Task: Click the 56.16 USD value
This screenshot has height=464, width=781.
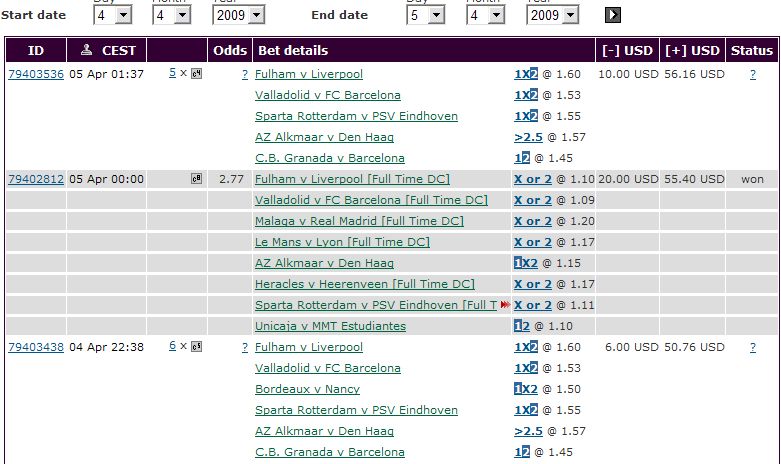Action: click(x=694, y=74)
